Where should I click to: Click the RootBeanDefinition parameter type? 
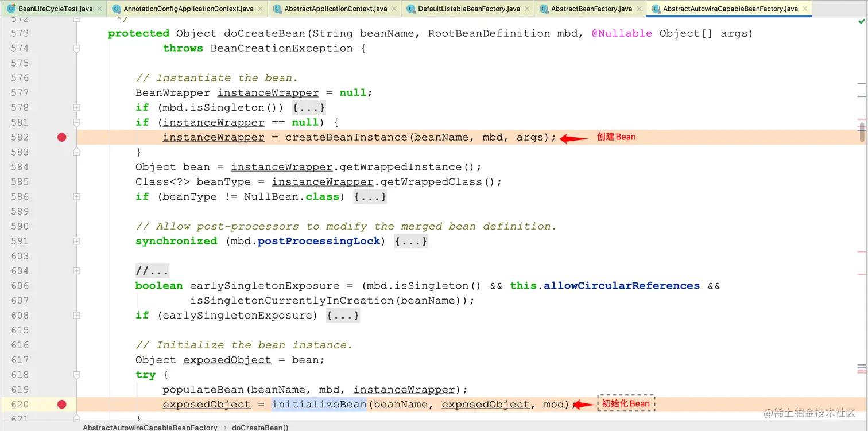(489, 34)
